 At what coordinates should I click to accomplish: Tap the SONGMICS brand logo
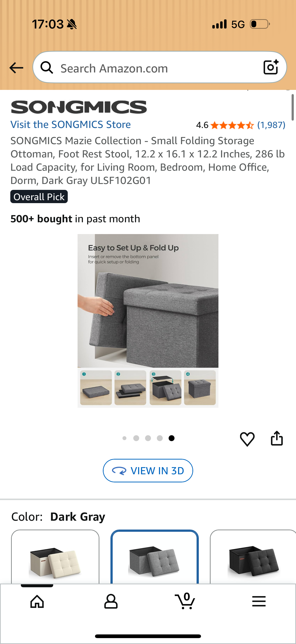pyautogui.click(x=79, y=107)
